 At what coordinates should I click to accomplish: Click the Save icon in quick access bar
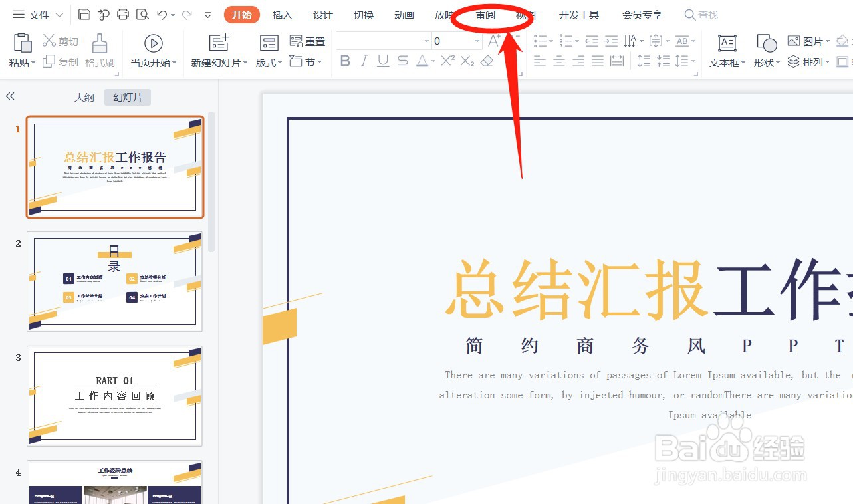(84, 15)
